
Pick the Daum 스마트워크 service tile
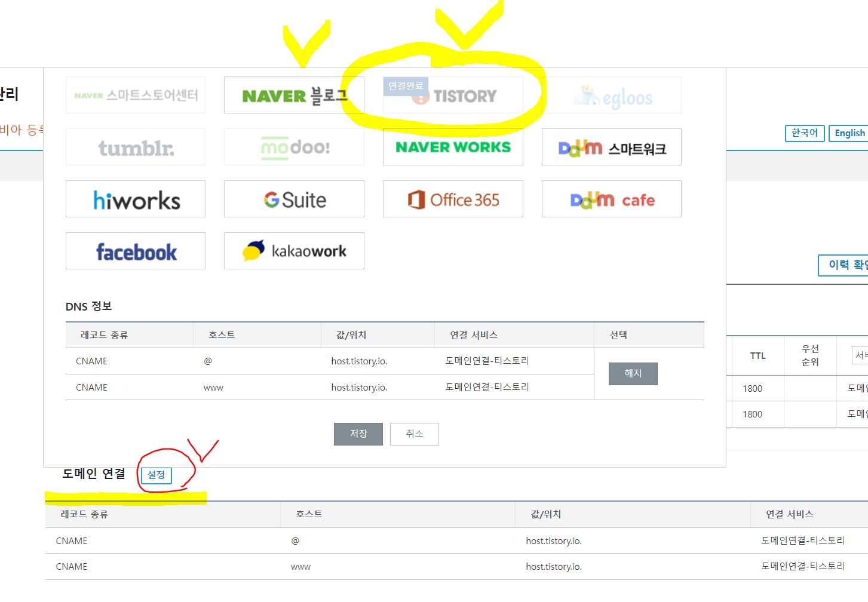[612, 147]
